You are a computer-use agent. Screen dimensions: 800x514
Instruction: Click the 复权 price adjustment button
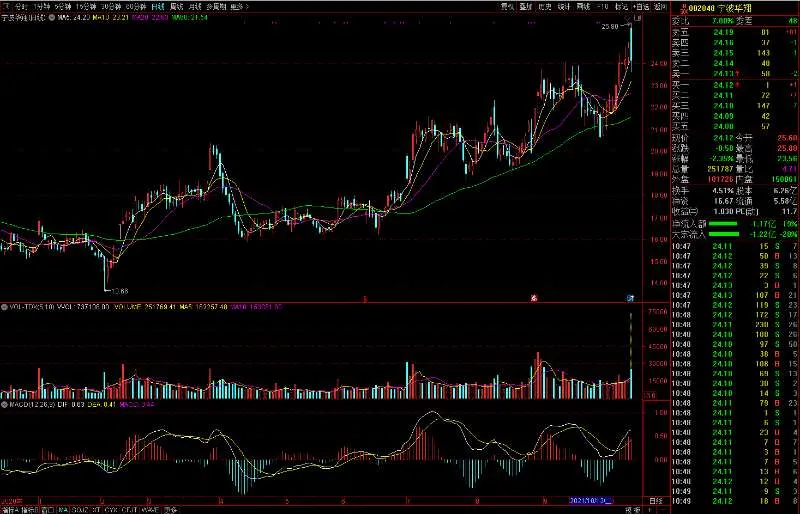(507, 7)
